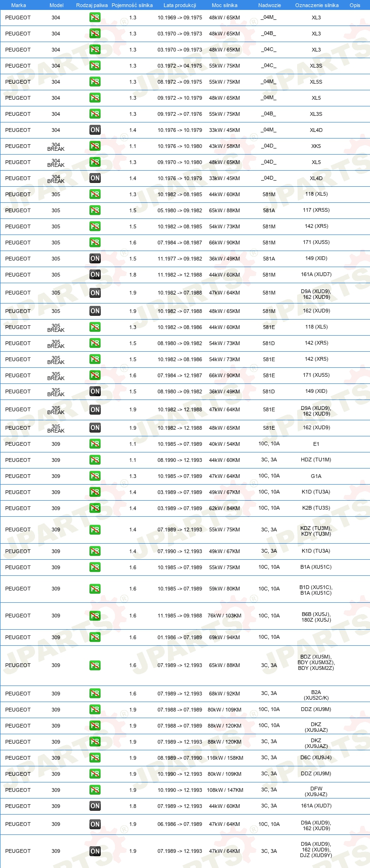Click petrol icon in KDZ (TU3M) row
The image size is (370, 868).
tap(95, 530)
